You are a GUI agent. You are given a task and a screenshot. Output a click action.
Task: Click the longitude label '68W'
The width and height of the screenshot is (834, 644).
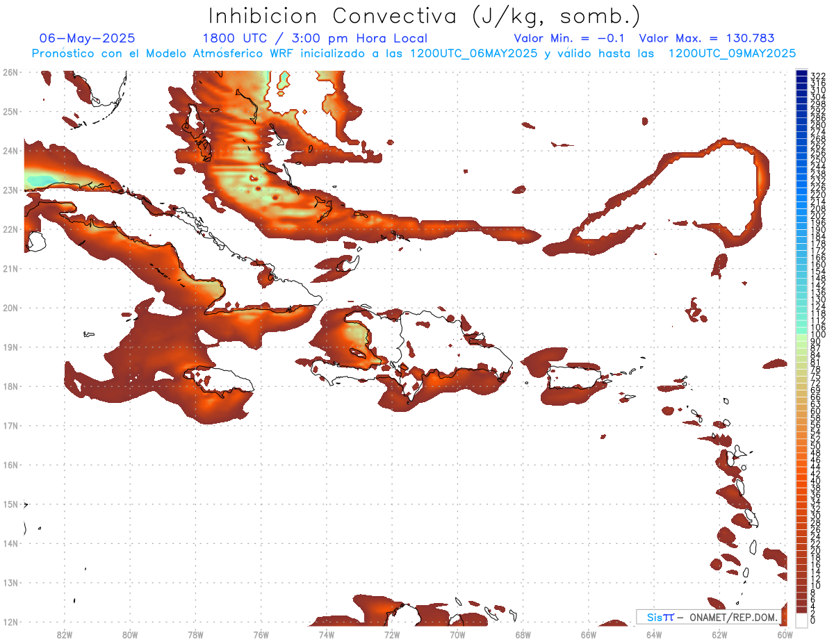523,634
